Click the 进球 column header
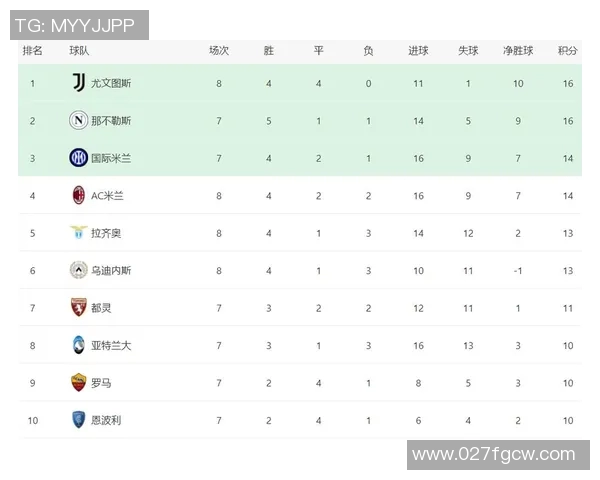The height and width of the screenshot is (480, 600). (x=418, y=50)
